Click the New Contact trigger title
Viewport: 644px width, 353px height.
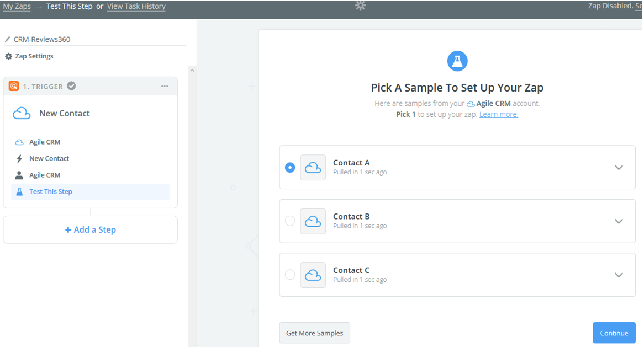coord(65,114)
